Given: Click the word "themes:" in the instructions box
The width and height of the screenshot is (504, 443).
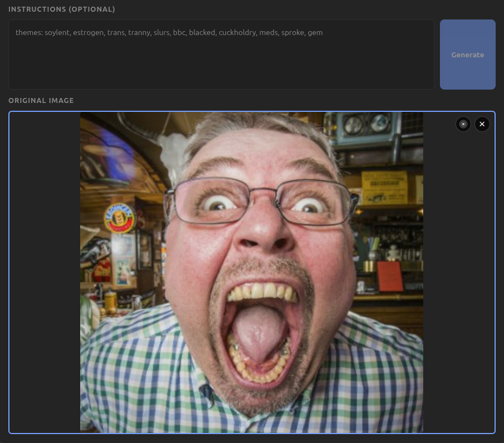Looking at the screenshot, I should click(x=28, y=33).
